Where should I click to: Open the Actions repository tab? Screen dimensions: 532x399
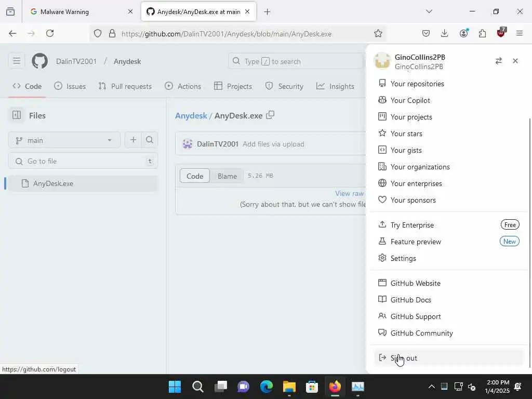pyautogui.click(x=183, y=86)
